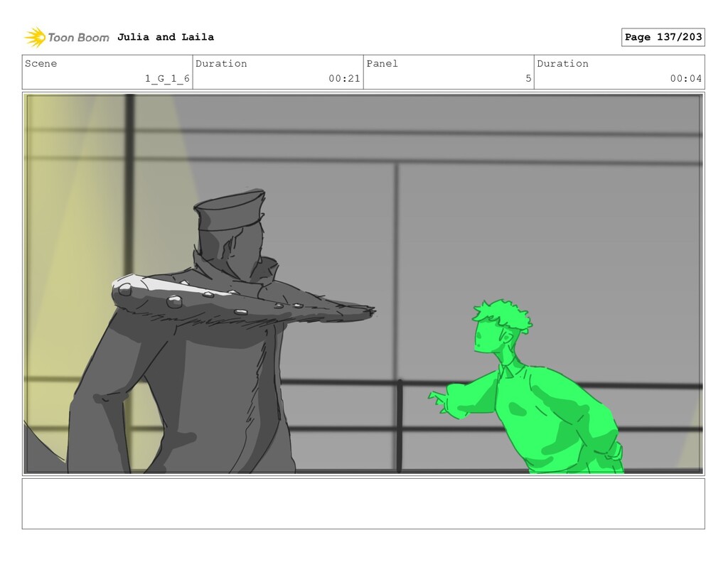
Task: Select the project title 'Julia and Laila'
Action: pos(166,37)
